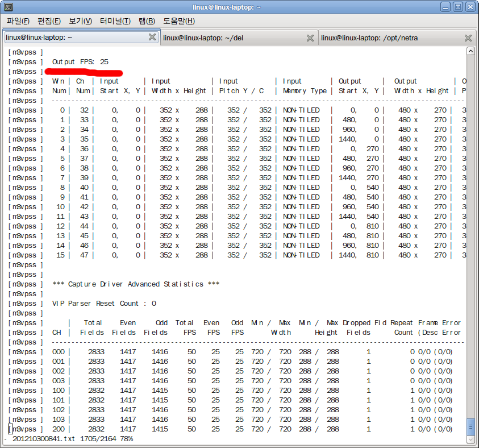The image size is (479, 448).
Task: Click Ch Num value 41 in row 9
Action: [84, 197]
